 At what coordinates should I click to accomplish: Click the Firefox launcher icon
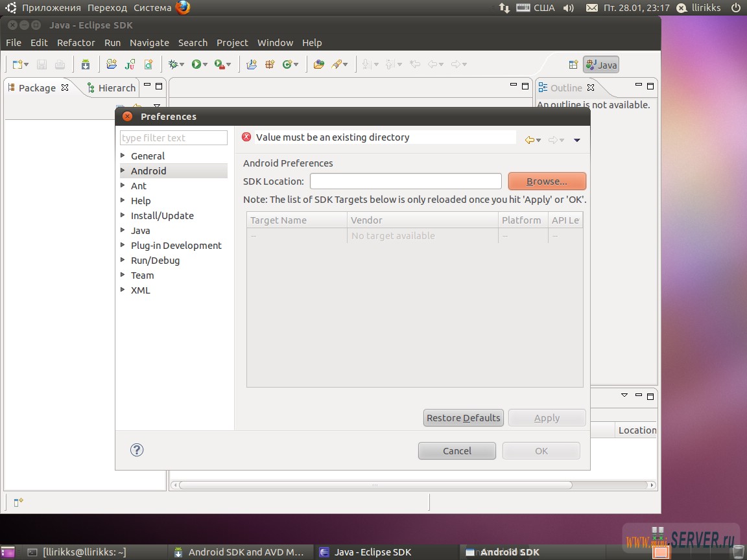(182, 8)
